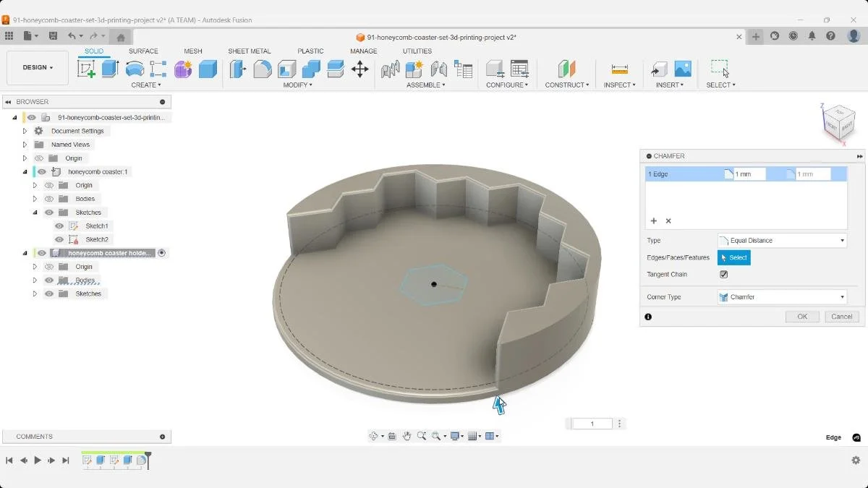Switch to the PLASTIC tab
The image size is (868, 488).
coord(311,51)
